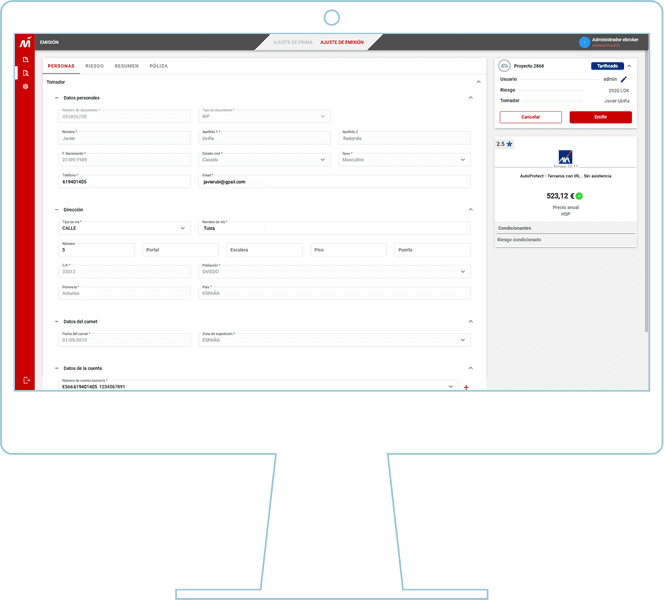664x600 pixels.
Task: Collapse Datos del carnet with the minus icon
Action: click(56, 321)
